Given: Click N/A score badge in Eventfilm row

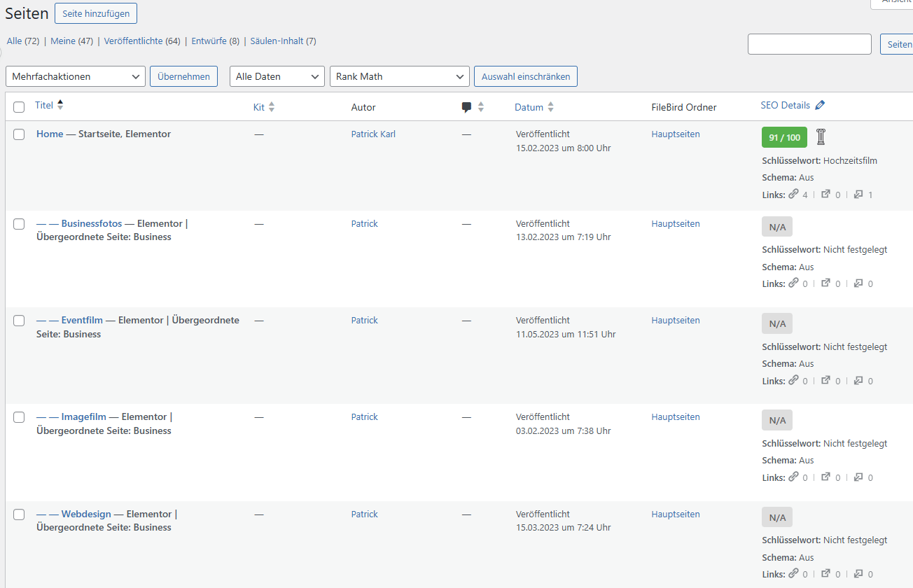Looking at the screenshot, I should click(x=777, y=323).
